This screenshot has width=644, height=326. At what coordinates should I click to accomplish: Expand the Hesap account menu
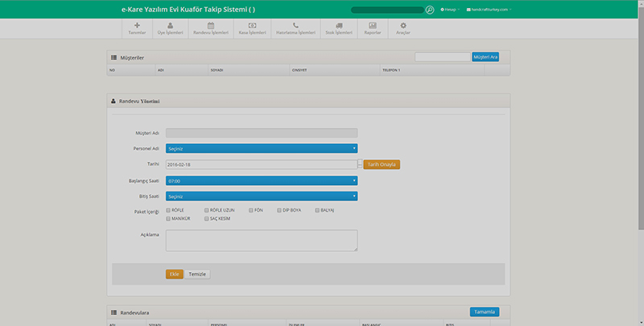click(450, 10)
